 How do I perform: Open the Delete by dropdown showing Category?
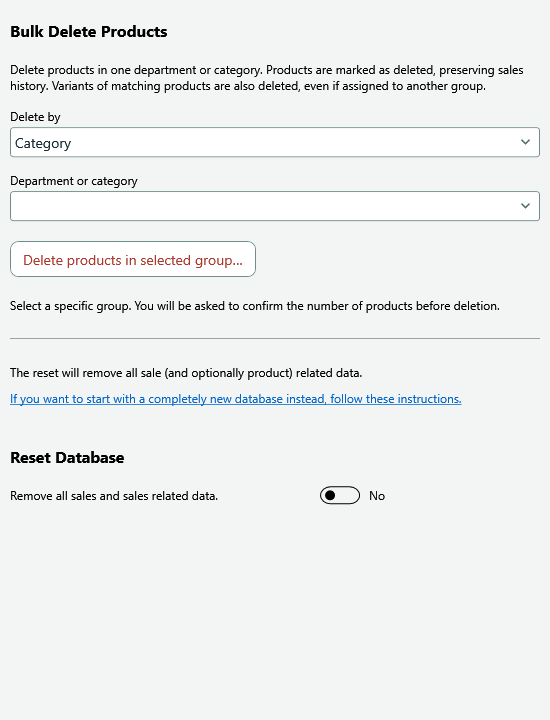pos(275,142)
